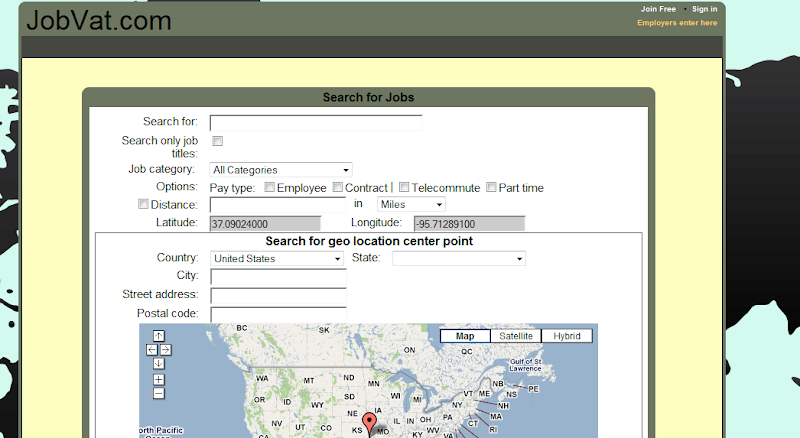The height and width of the screenshot is (438, 800).
Task: Click the JobVat.com site logo
Action: point(99,21)
